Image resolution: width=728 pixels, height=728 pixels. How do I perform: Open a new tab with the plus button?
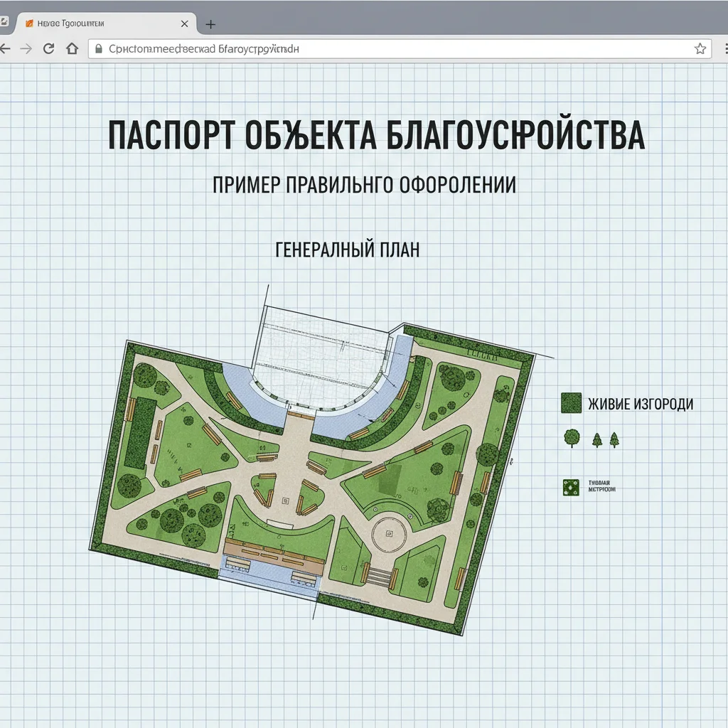pyautogui.click(x=210, y=24)
